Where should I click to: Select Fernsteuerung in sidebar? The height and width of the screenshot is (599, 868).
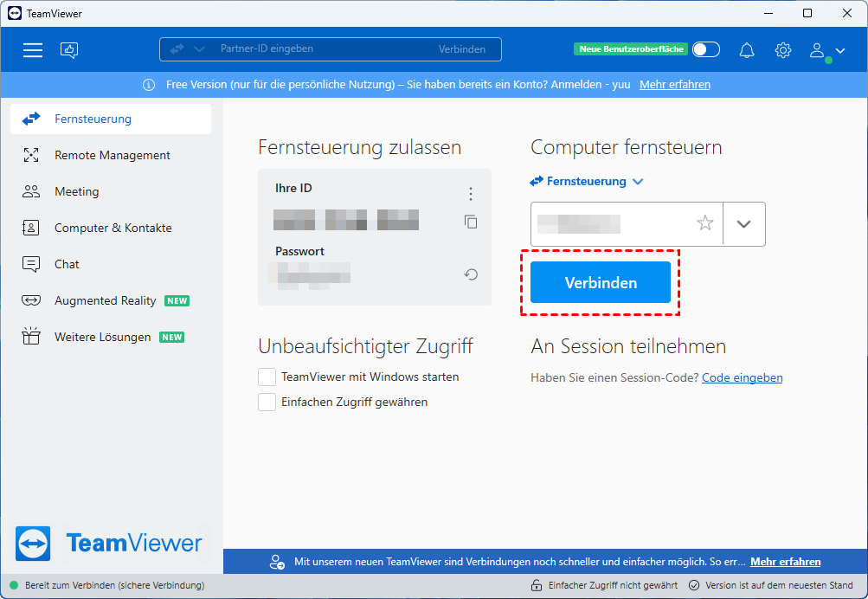coord(111,119)
